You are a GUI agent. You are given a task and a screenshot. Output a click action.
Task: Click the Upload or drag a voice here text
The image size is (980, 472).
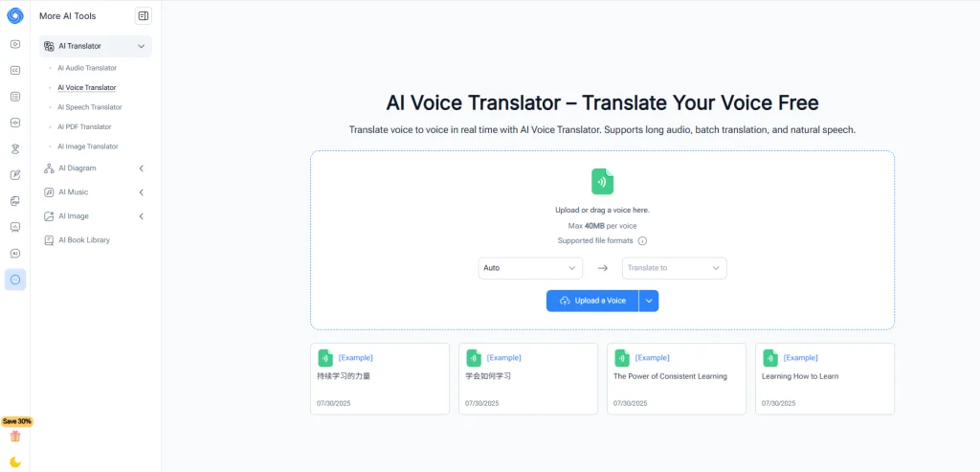pos(603,210)
